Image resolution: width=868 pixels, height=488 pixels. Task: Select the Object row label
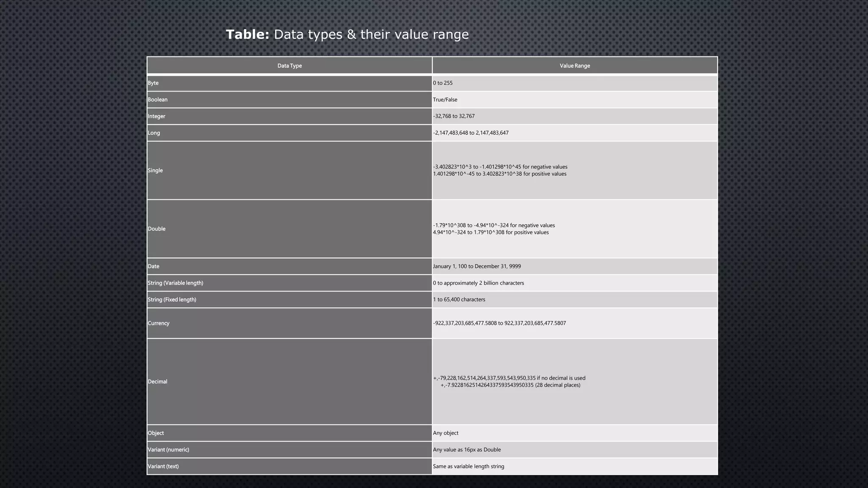click(156, 433)
